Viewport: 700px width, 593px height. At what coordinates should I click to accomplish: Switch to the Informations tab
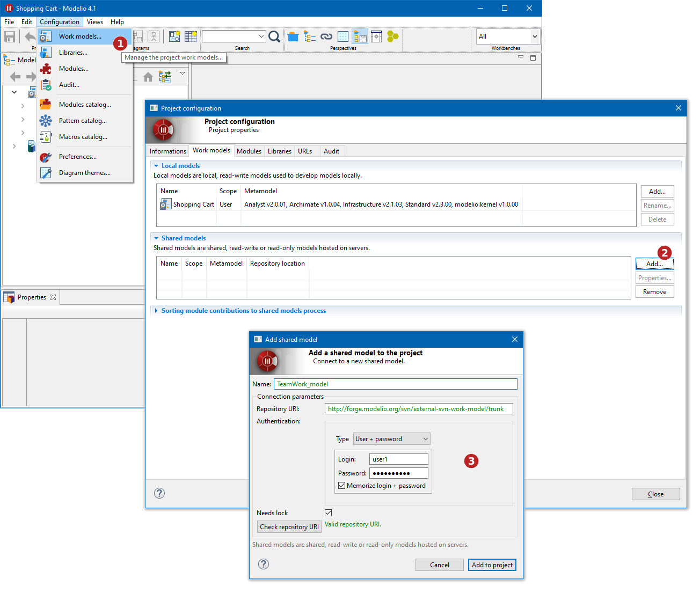pos(168,151)
